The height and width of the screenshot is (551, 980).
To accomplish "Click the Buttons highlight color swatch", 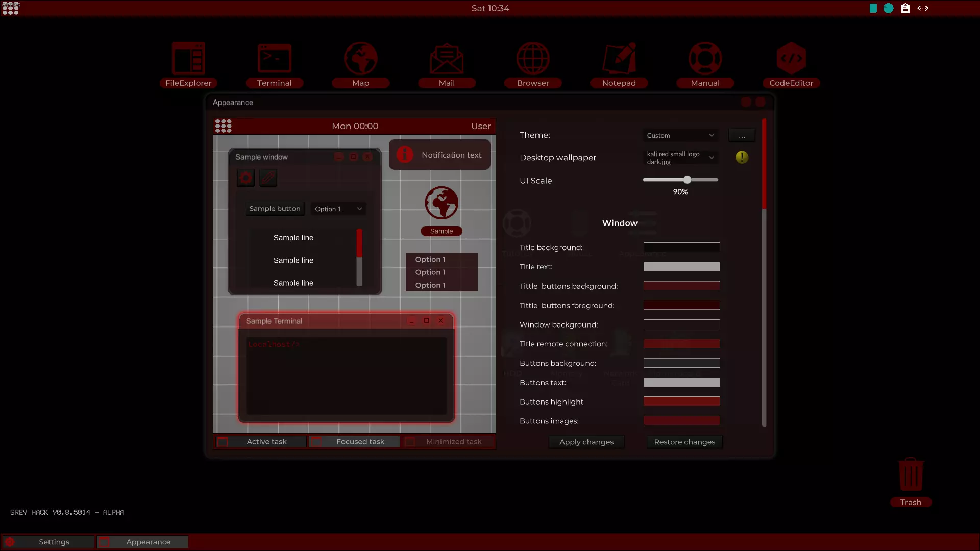I will (x=681, y=402).
